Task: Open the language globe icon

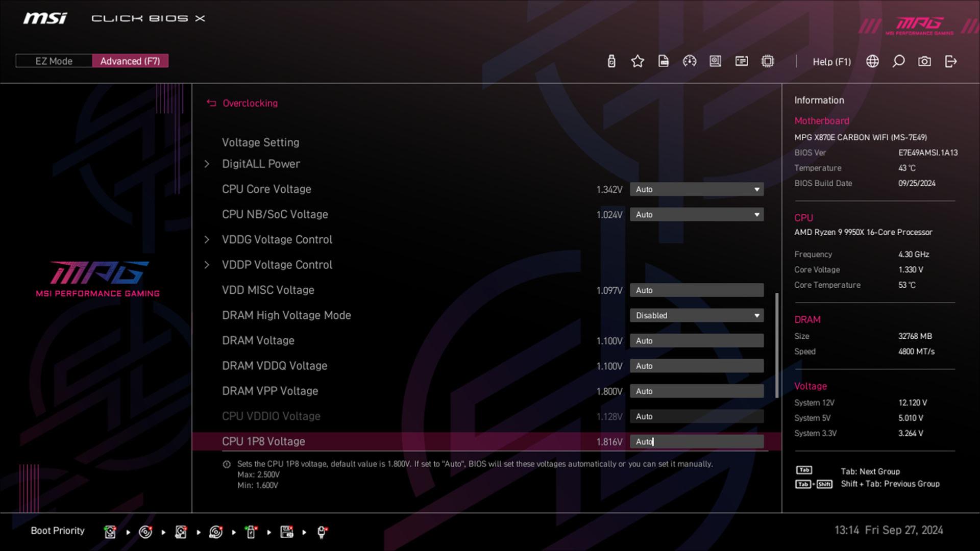Action: [873, 61]
